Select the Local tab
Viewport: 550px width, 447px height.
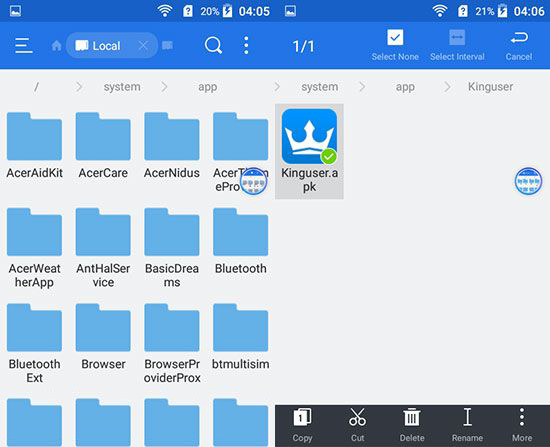coord(112,46)
